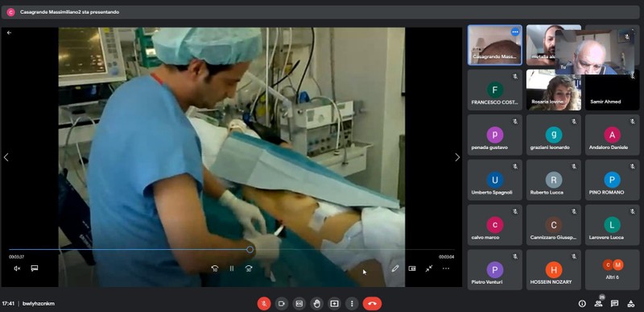The height and width of the screenshot is (312, 644).
Task: Exit full-screen with the collapse arrows icon
Action: click(x=429, y=268)
